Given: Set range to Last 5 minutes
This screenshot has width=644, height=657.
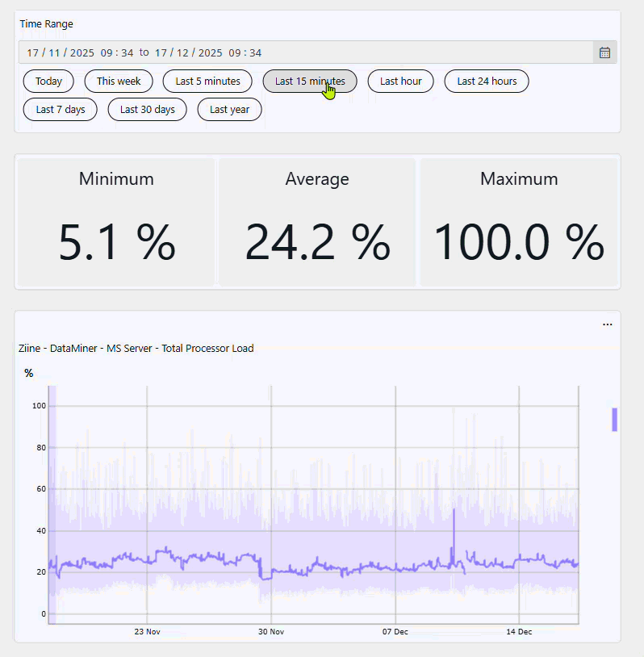Looking at the screenshot, I should point(207,82).
